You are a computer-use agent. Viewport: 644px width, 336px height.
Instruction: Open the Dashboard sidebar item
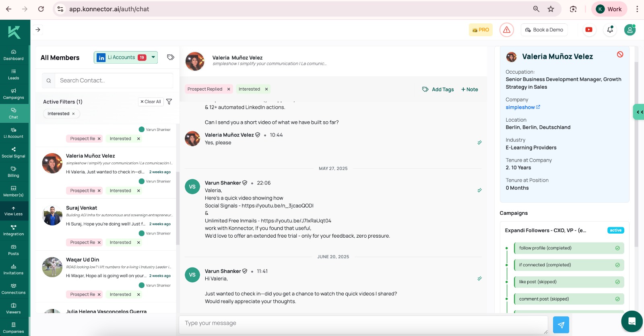pyautogui.click(x=14, y=55)
